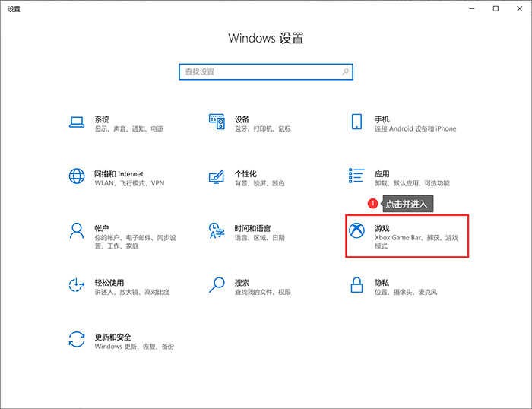Open the 网络和 Internet heading

119,174
